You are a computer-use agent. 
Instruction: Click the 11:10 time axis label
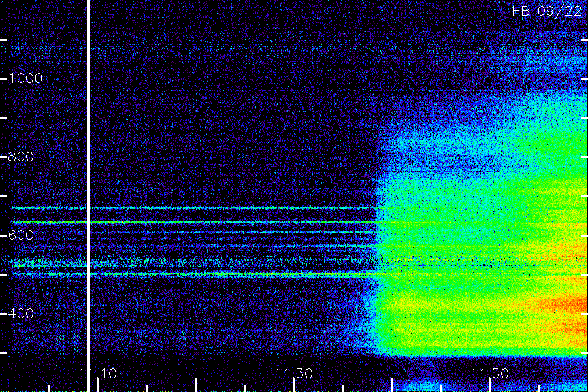(x=98, y=373)
